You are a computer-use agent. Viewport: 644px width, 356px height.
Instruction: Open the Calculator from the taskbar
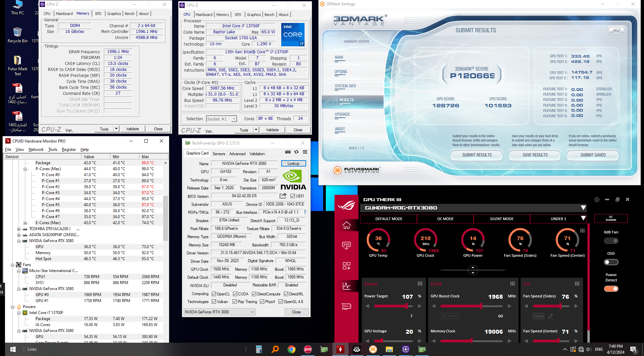(259, 349)
